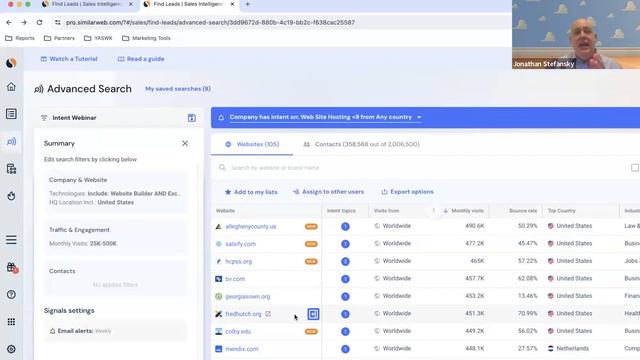Open the georgiasown.org website link
The image size is (640, 360).
[247, 297]
